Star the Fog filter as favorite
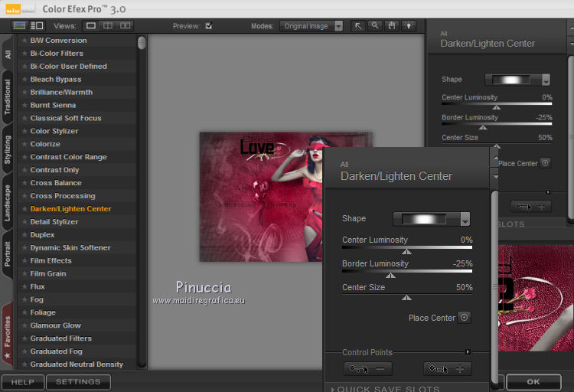 click(24, 299)
